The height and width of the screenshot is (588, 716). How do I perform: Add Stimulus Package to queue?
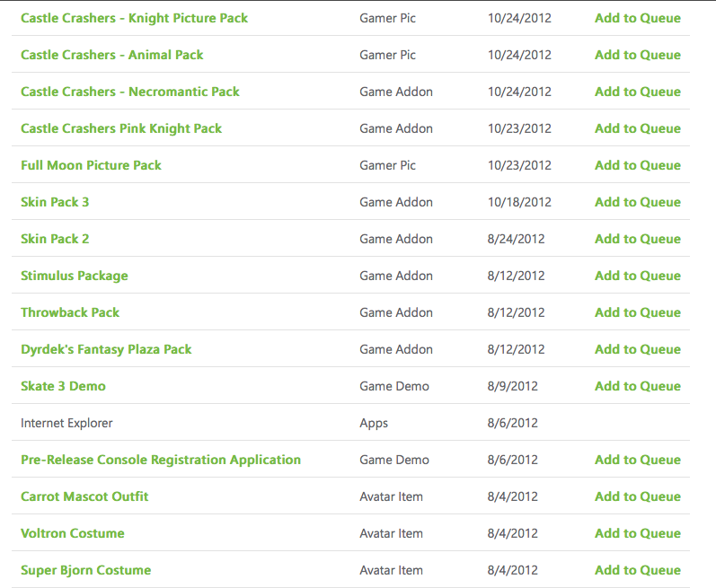pos(637,276)
